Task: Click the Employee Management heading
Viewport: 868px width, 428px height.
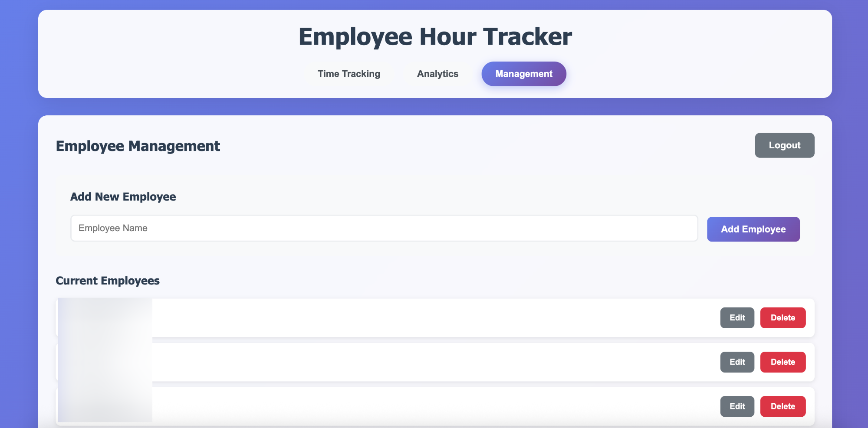Action: pyautogui.click(x=138, y=146)
